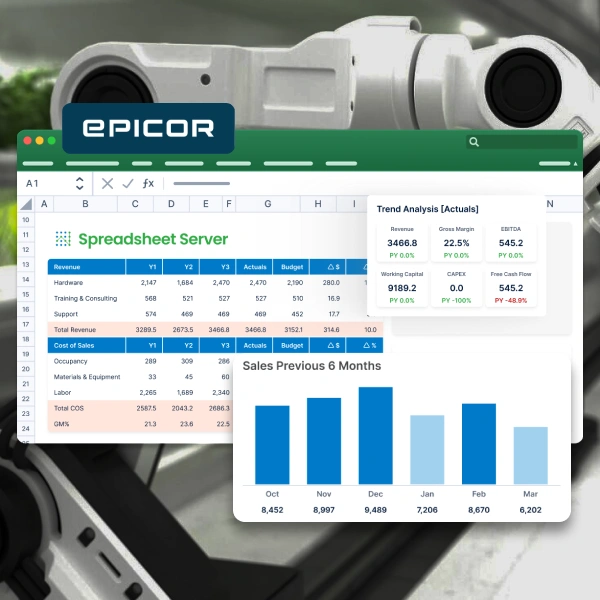Select row 13 header

coord(26,264)
